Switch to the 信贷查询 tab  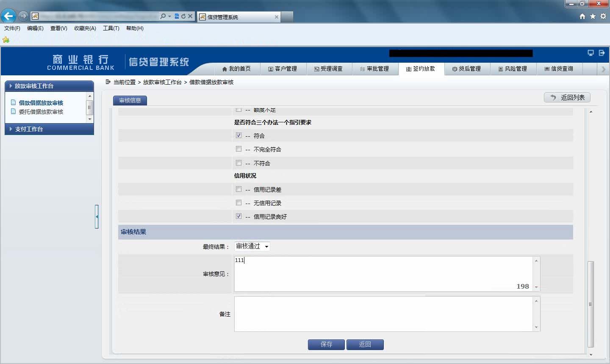(559, 69)
